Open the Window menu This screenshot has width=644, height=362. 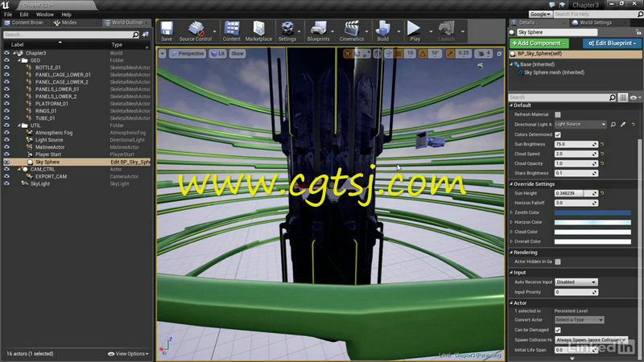click(45, 14)
